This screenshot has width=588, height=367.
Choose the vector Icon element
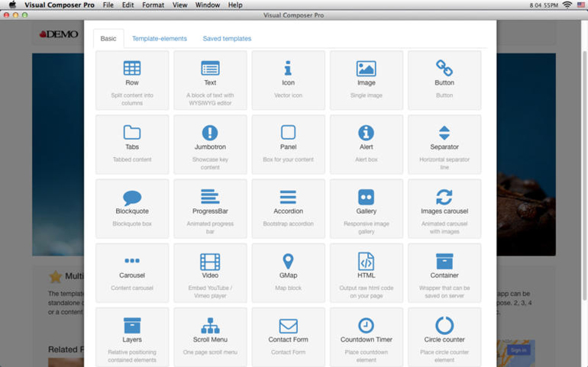click(288, 68)
